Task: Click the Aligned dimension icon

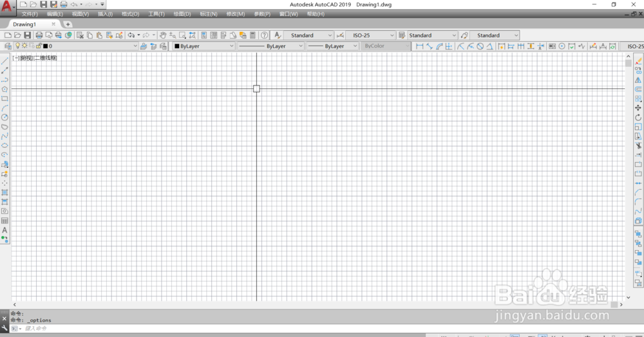Action: click(429, 46)
